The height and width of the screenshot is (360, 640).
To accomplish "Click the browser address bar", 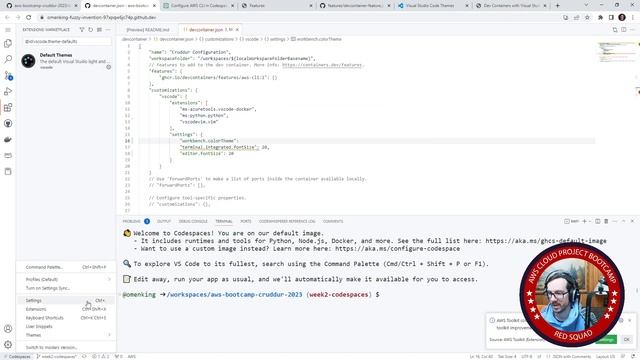I will coord(300,18).
